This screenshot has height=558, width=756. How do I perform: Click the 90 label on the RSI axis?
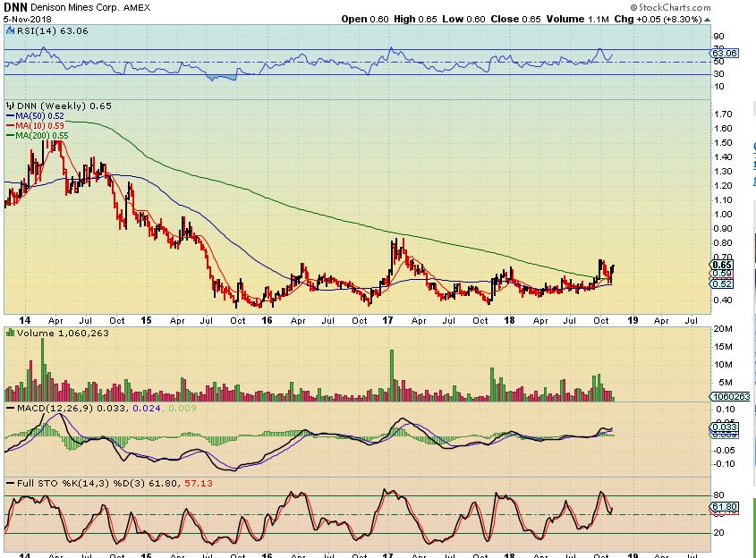point(718,37)
